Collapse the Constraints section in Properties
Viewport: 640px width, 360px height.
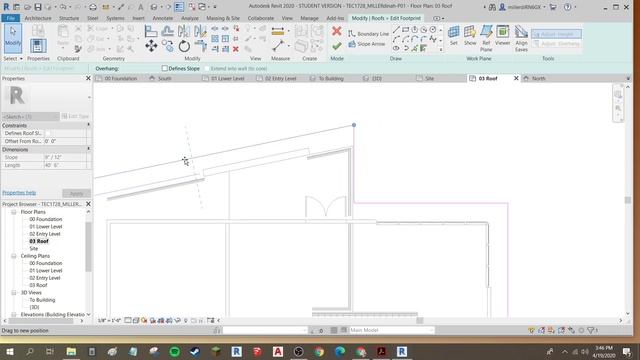click(x=89, y=125)
